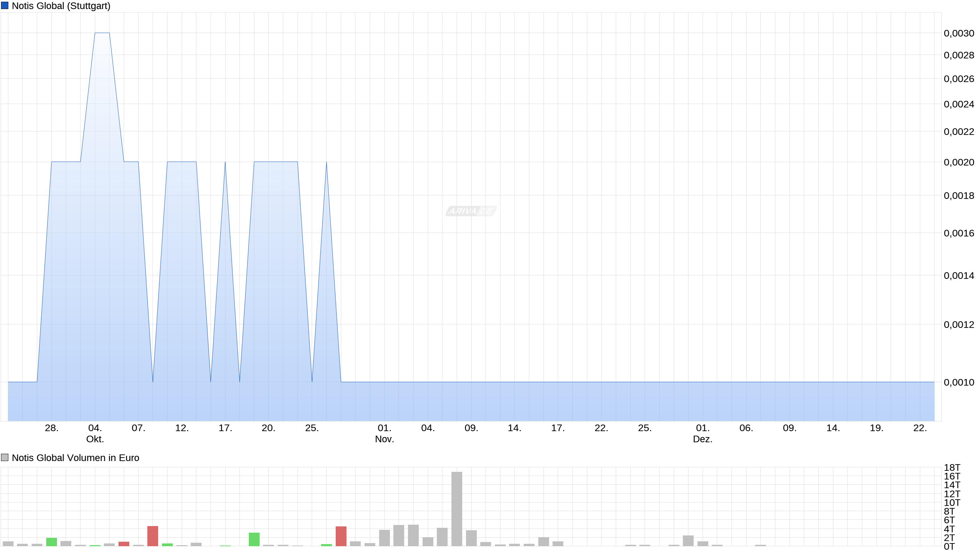Click the peak of the blue price curve
The image size is (980, 557).
[x=103, y=33]
